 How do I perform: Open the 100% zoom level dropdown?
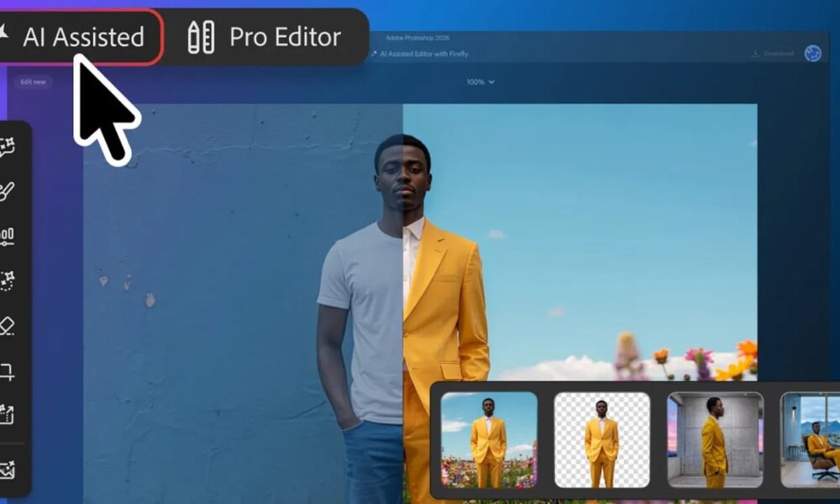tap(480, 82)
